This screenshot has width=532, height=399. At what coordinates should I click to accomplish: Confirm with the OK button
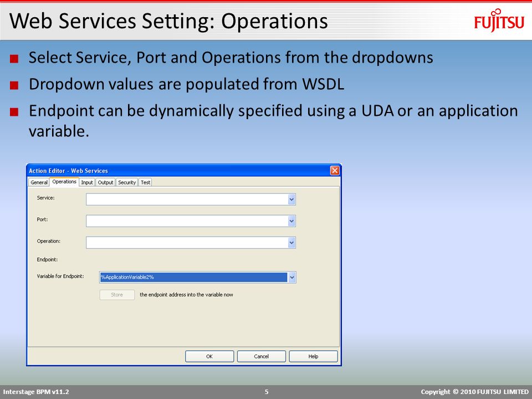tap(209, 356)
